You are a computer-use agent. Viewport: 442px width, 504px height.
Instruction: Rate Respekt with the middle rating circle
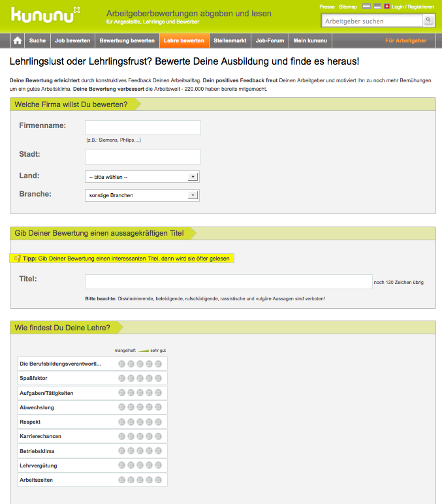(140, 422)
